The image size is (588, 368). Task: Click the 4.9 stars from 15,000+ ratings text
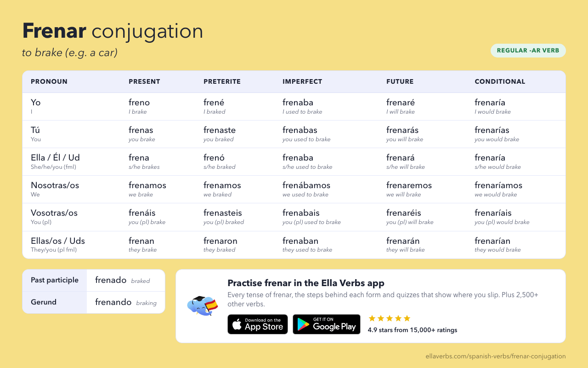413,330
